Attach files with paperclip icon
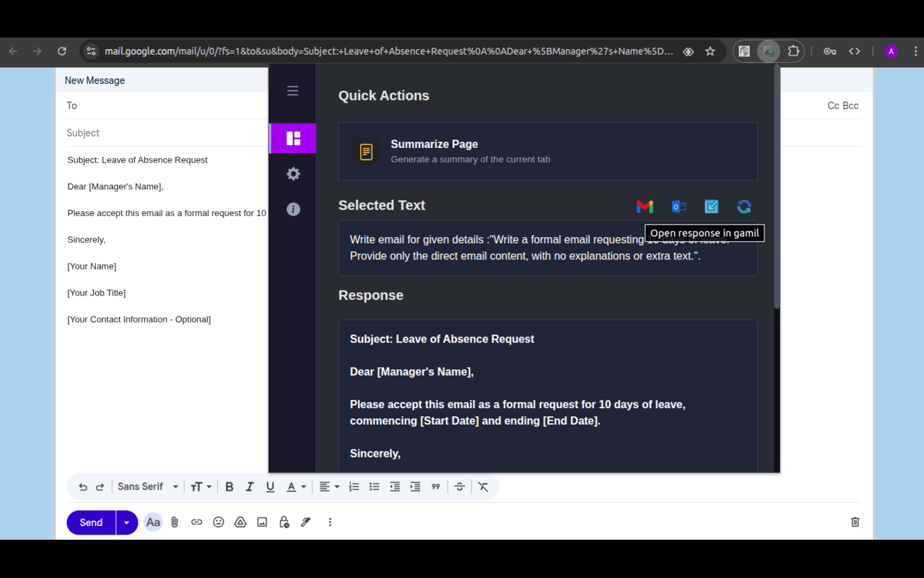This screenshot has height=578, width=924. click(175, 522)
